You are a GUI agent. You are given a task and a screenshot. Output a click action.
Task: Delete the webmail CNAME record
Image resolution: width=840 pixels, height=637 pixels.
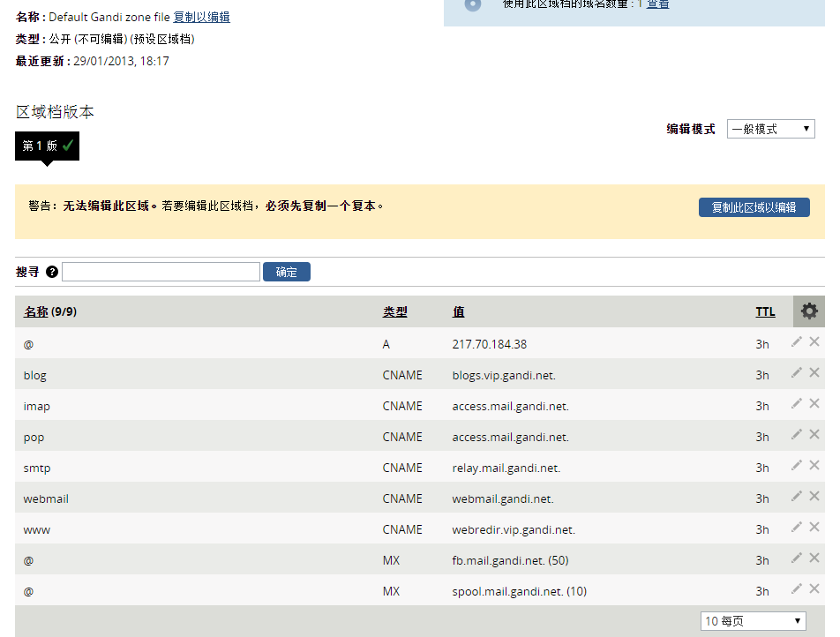[814, 496]
